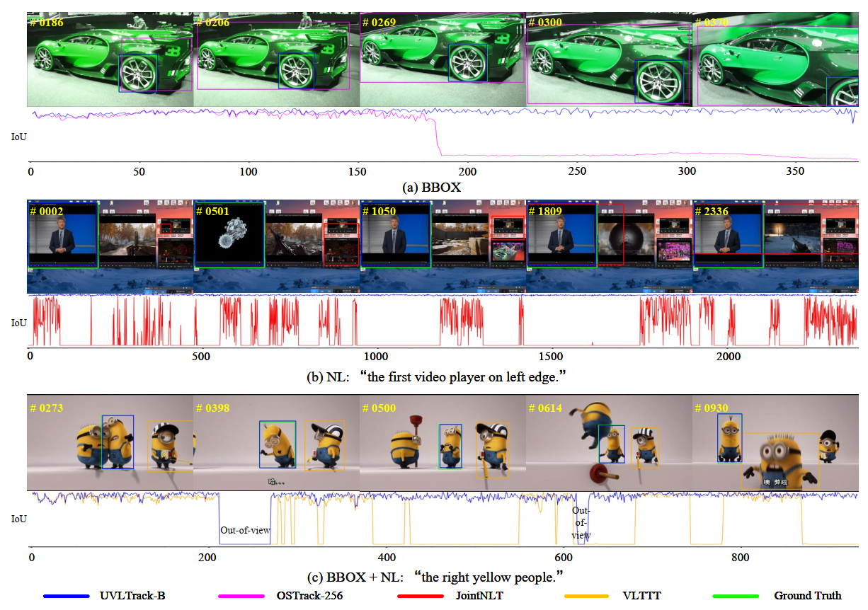
Task: Select the 'VLTTT' legend text
Action: click(642, 597)
